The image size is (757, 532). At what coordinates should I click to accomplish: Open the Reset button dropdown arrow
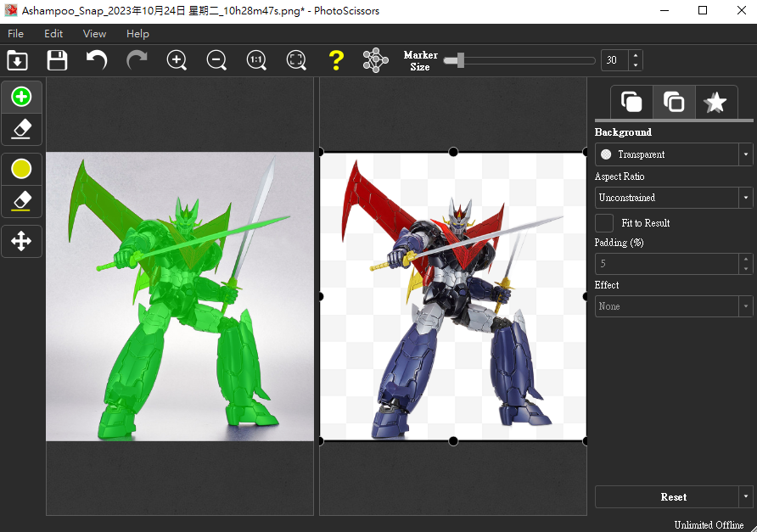pyautogui.click(x=745, y=496)
